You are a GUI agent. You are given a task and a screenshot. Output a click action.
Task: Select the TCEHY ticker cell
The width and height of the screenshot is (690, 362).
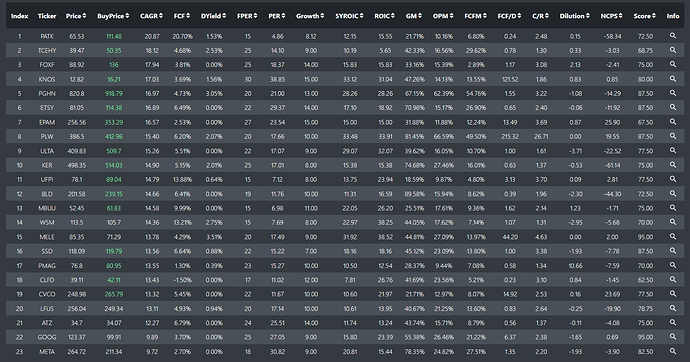(47, 51)
